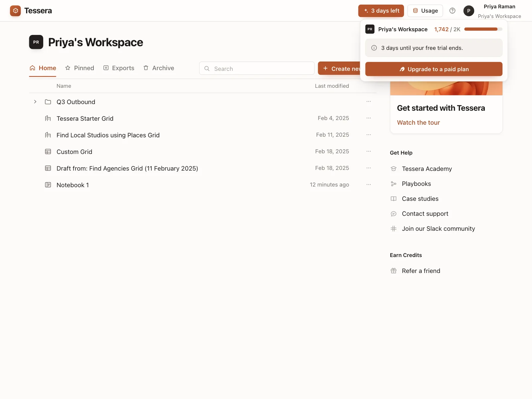The image size is (532, 399).
Task: Follow the Watch the tour link
Action: point(418,123)
